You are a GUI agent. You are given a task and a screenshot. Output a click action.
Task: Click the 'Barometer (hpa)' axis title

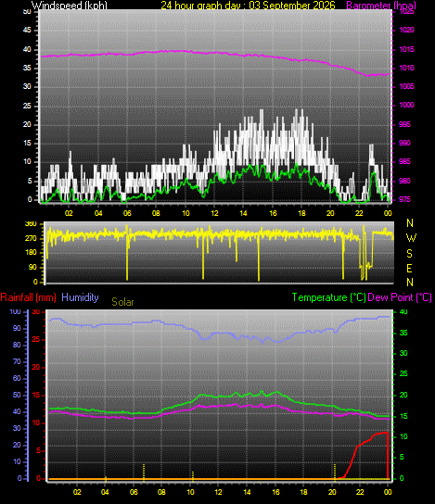[381, 5]
